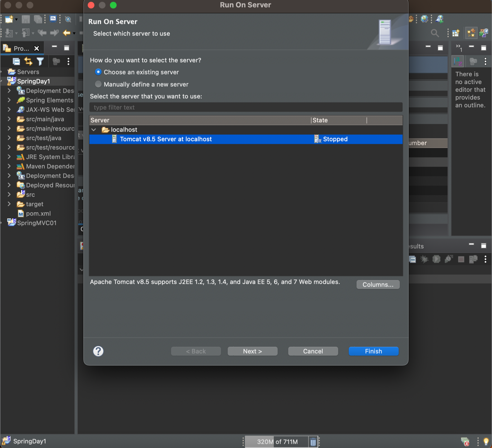Click the type filter text field
This screenshot has height=448, width=492.
(x=246, y=107)
